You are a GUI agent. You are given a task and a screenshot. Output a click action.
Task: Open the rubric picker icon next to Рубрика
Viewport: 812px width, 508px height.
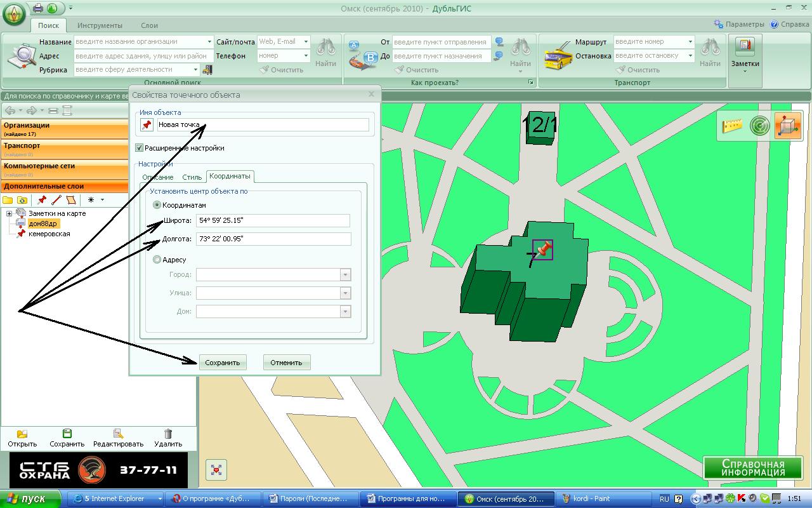(x=207, y=69)
